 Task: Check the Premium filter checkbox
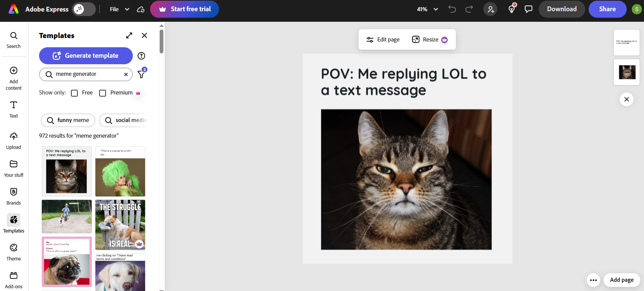pyautogui.click(x=103, y=93)
